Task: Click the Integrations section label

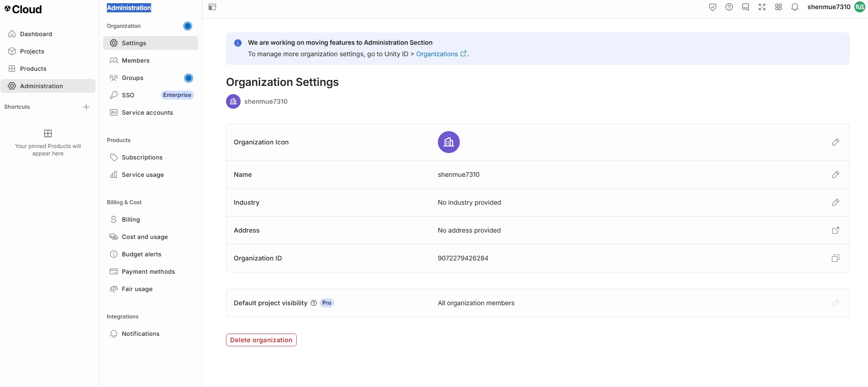Action: tap(122, 317)
